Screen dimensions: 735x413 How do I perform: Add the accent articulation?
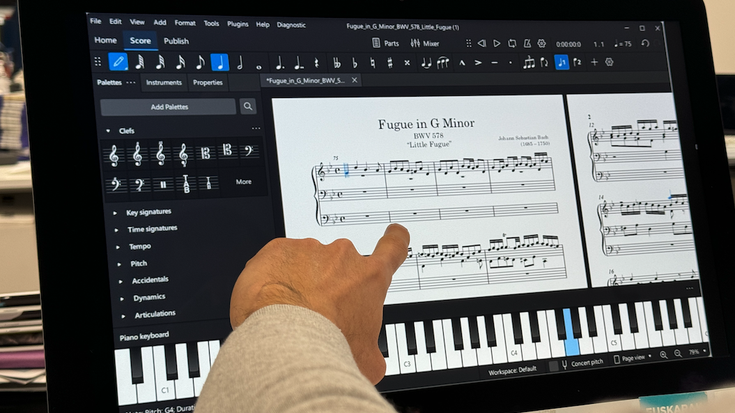pos(478,62)
